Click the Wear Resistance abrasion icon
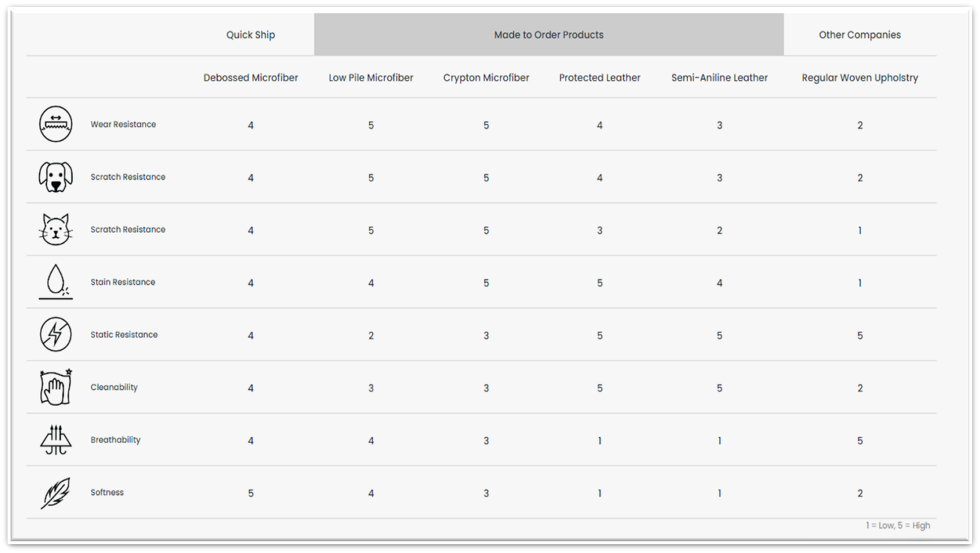The height and width of the screenshot is (553, 980). point(55,125)
